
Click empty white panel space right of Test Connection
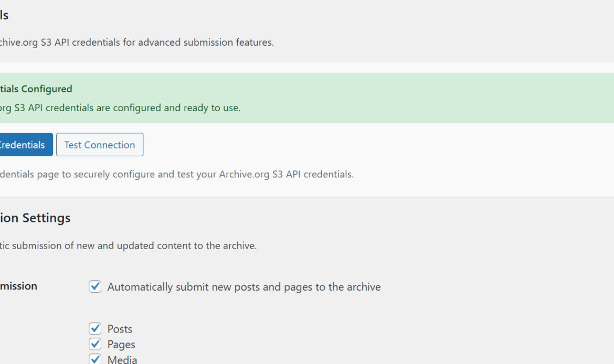tap(367, 145)
